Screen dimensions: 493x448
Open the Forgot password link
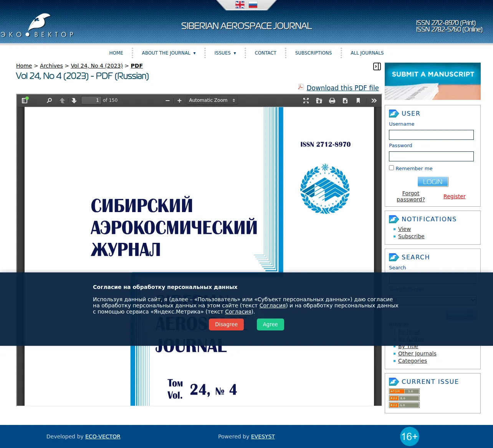[x=411, y=196]
